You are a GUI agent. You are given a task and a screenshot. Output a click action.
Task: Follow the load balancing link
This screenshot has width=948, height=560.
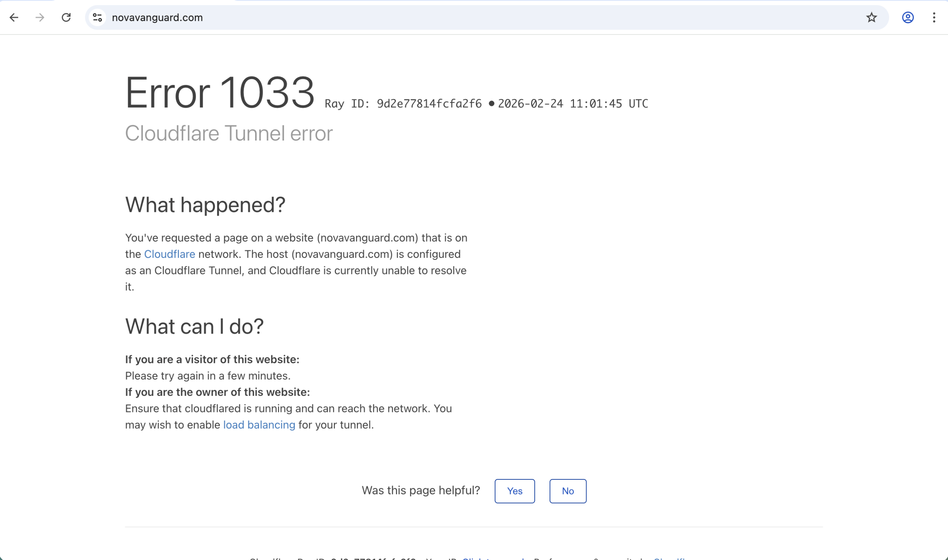click(259, 425)
